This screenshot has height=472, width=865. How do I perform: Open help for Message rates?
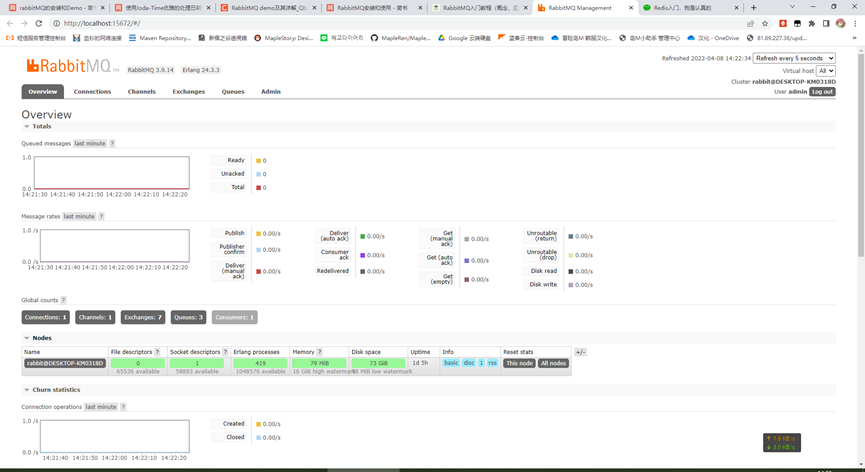pos(102,216)
